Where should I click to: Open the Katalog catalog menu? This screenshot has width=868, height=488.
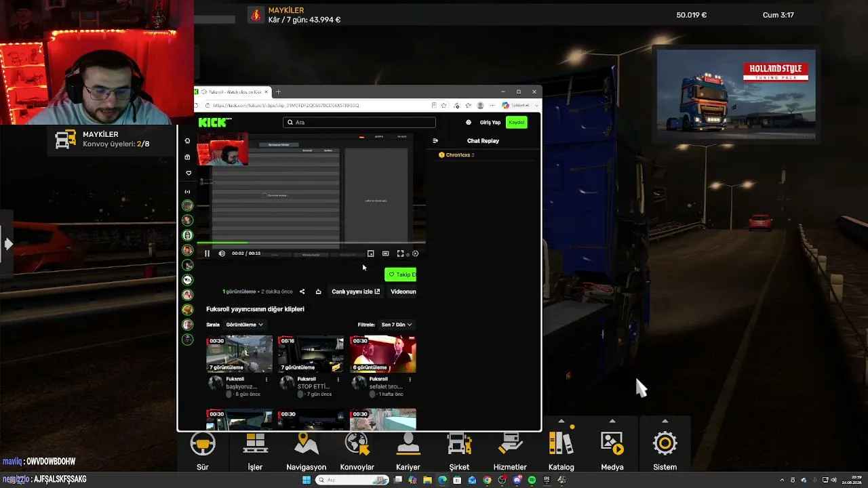click(x=561, y=451)
